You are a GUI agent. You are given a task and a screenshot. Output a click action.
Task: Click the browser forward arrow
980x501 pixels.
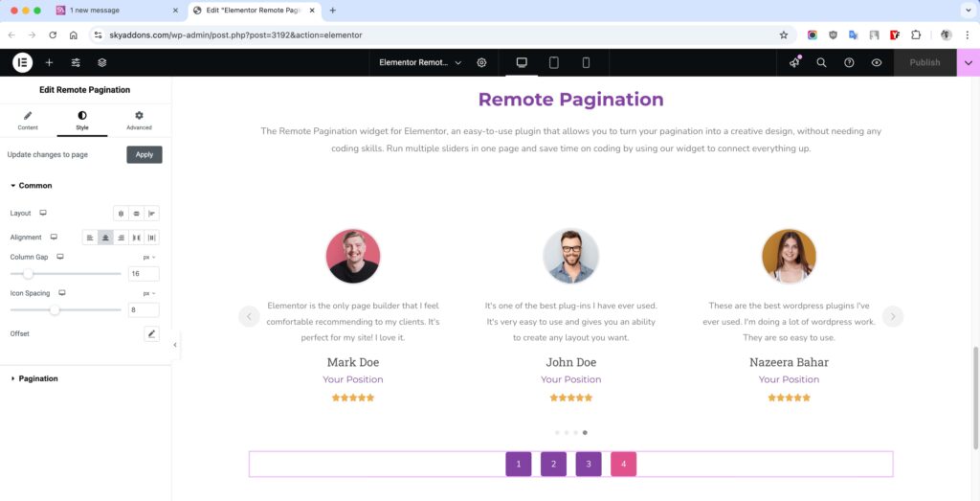[32, 35]
